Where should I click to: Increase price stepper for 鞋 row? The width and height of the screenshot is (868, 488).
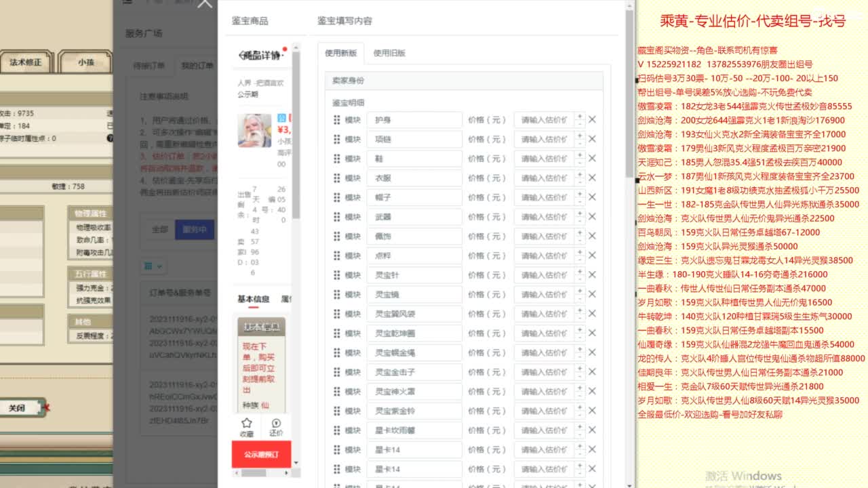coord(579,155)
